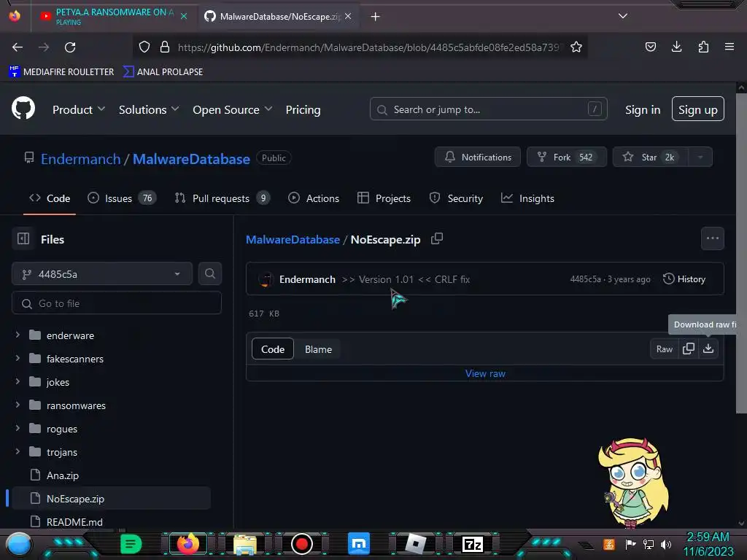Click Sign in link

tap(643, 109)
